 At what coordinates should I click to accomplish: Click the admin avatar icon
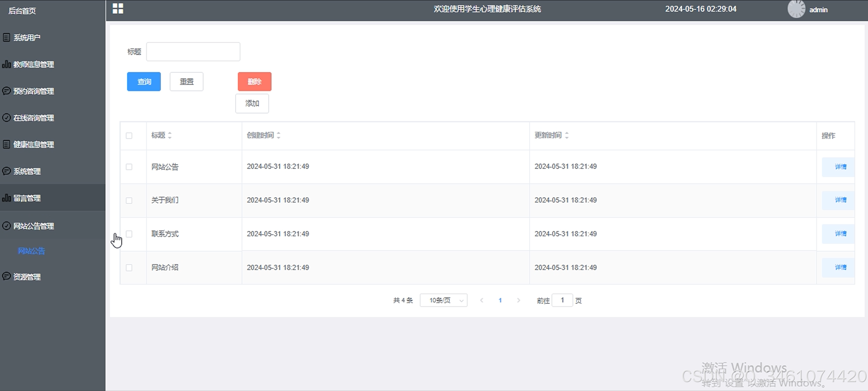coord(796,9)
